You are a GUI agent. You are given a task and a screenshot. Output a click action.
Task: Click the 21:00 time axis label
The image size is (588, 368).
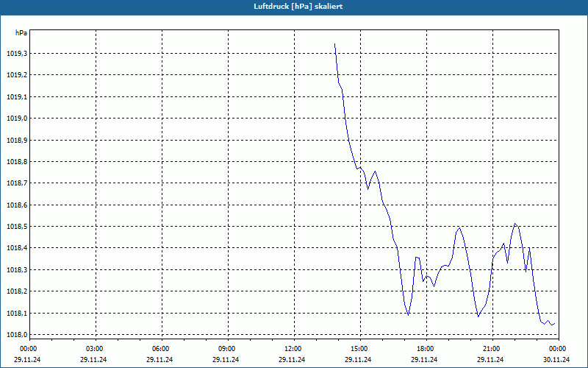click(x=492, y=349)
